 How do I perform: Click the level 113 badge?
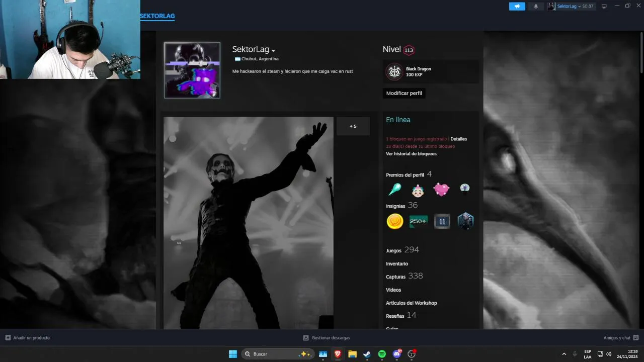[409, 50]
